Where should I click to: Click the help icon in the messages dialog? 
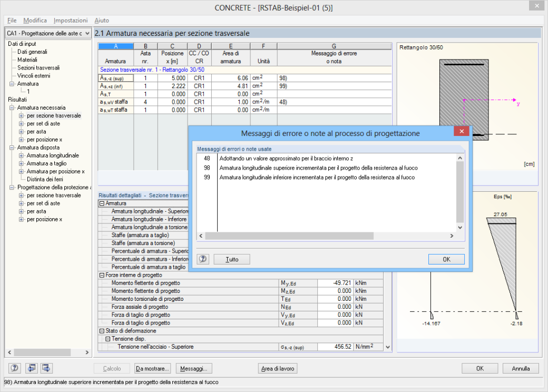click(203, 259)
